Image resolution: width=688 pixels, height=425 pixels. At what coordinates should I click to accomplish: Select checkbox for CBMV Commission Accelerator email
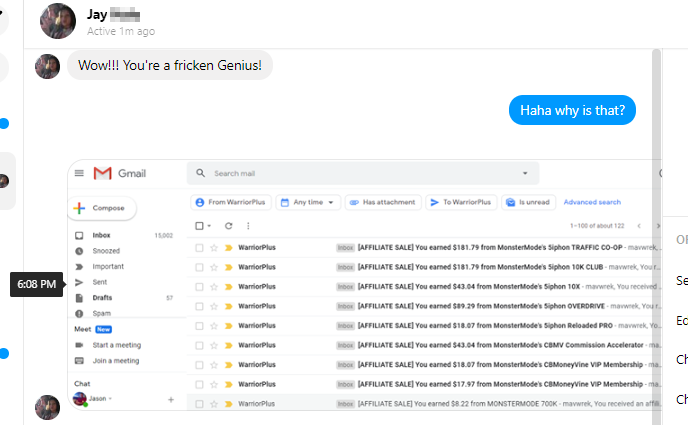(x=199, y=346)
